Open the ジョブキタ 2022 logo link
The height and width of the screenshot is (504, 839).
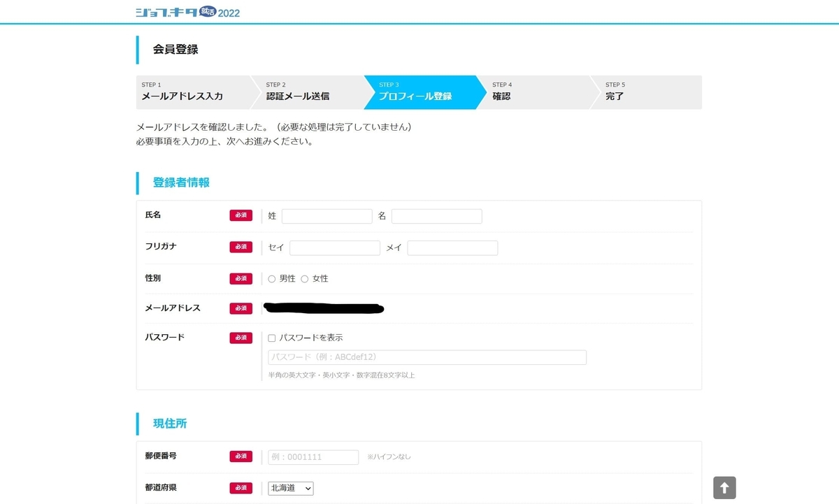188,12
